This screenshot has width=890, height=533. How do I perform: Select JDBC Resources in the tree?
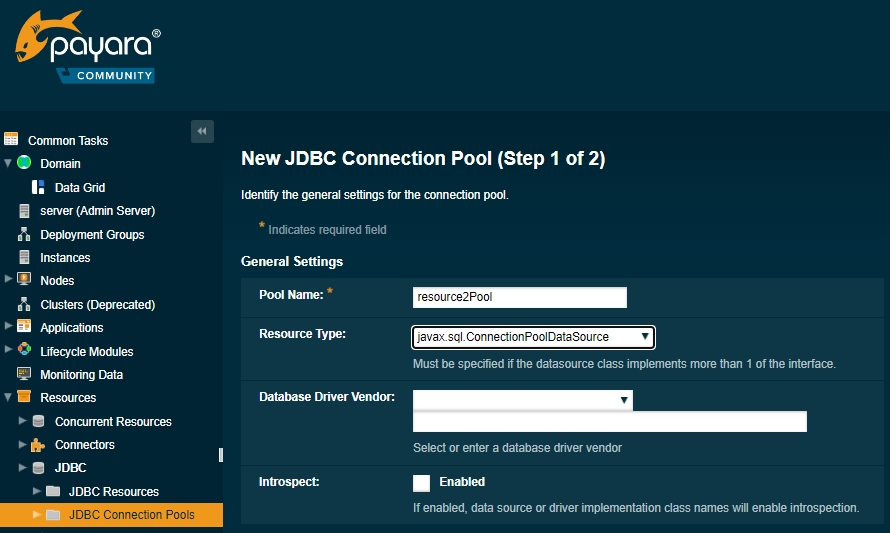click(x=113, y=492)
